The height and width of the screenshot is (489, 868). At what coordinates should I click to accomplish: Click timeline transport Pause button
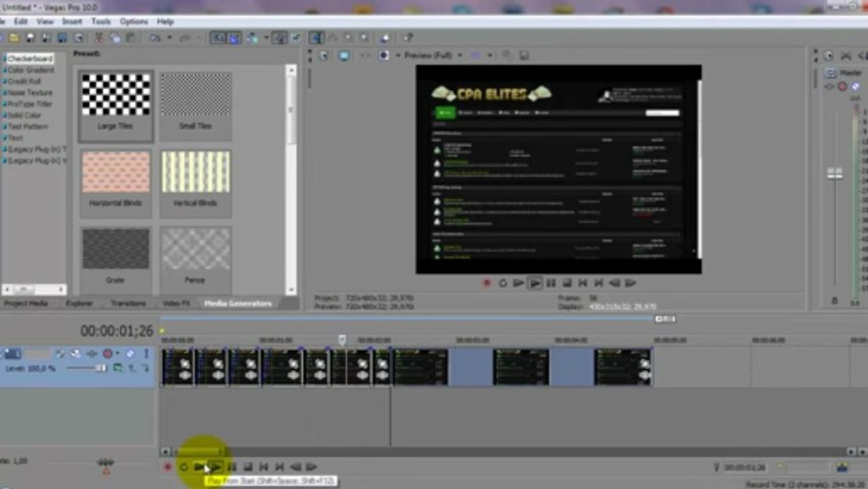coord(232,467)
